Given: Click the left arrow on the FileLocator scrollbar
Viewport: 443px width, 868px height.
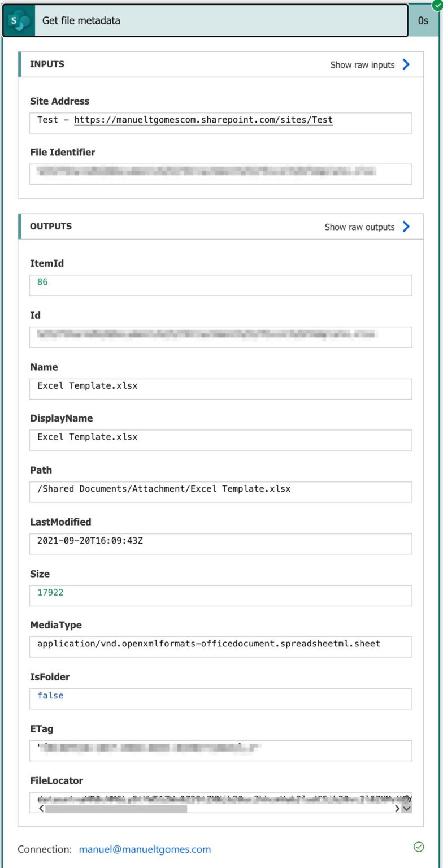Looking at the screenshot, I should point(42,809).
